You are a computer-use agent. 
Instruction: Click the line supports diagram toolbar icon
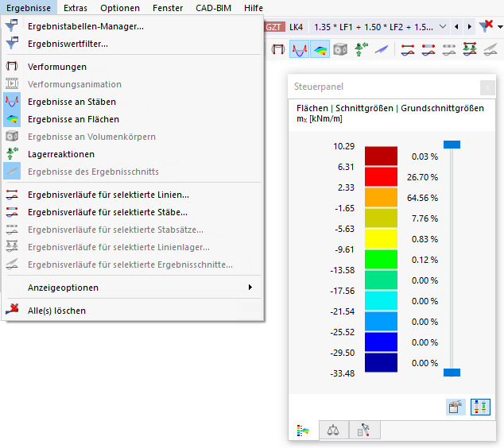(470, 49)
